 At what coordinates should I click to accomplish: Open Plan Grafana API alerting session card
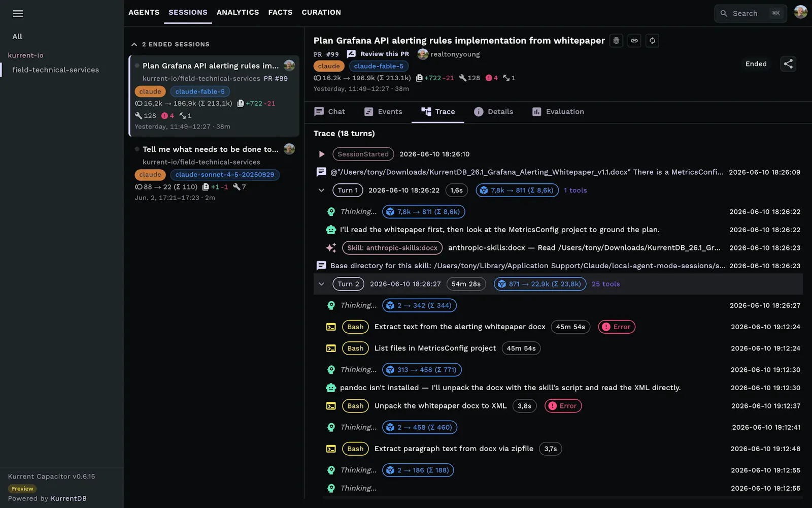point(214,96)
